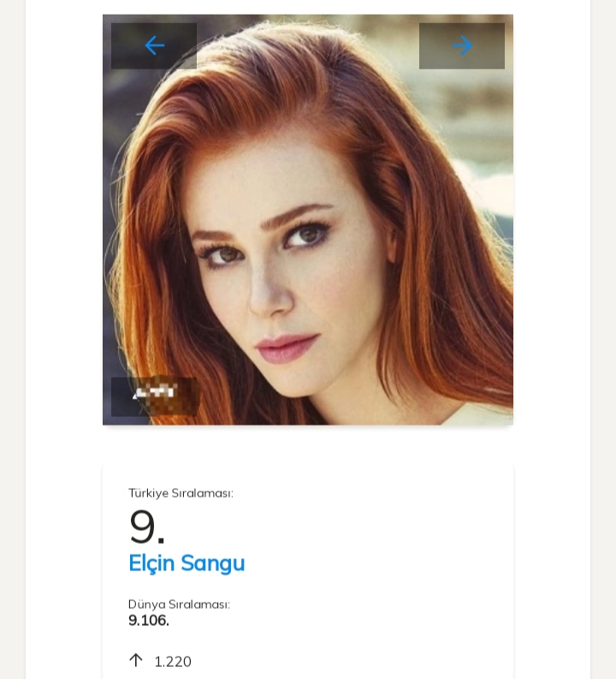Screen dimensions: 616x679
Task: Click the blurred badge on the photo
Action: 154,395
